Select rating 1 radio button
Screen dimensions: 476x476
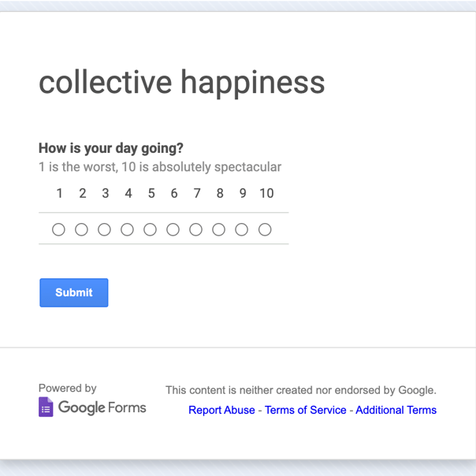pos(58,229)
